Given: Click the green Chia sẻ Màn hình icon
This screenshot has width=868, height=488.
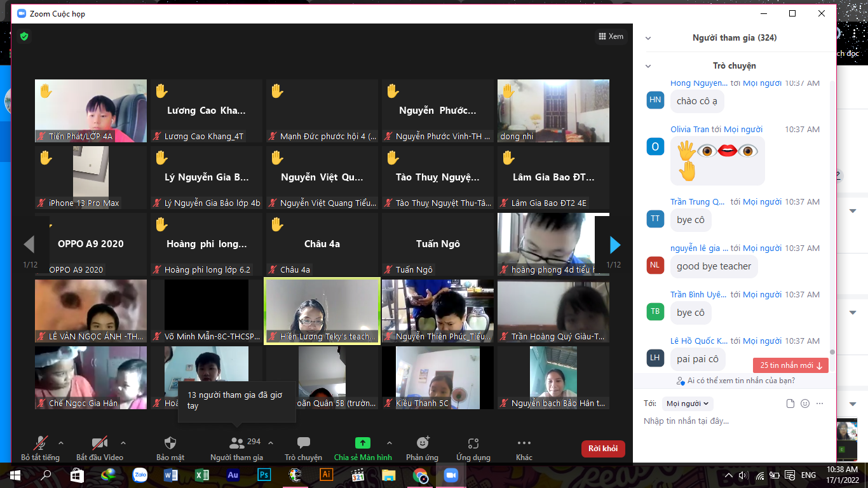Looking at the screenshot, I should tap(362, 443).
